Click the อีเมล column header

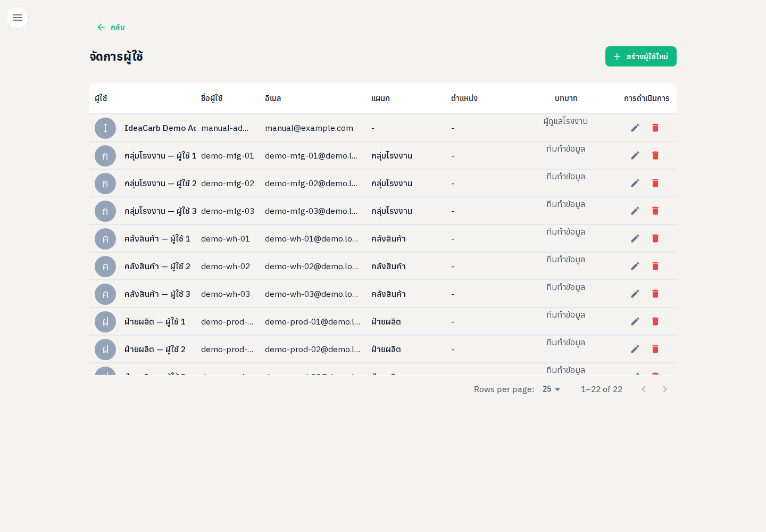[273, 98]
